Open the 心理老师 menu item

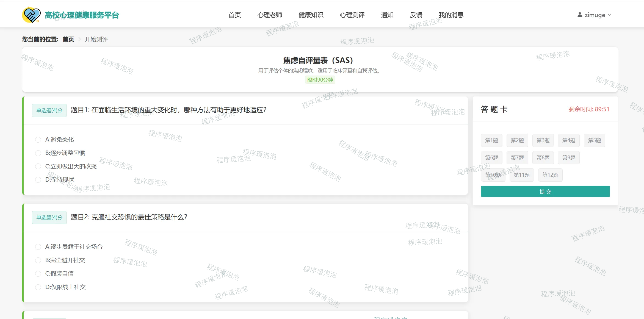tap(270, 15)
